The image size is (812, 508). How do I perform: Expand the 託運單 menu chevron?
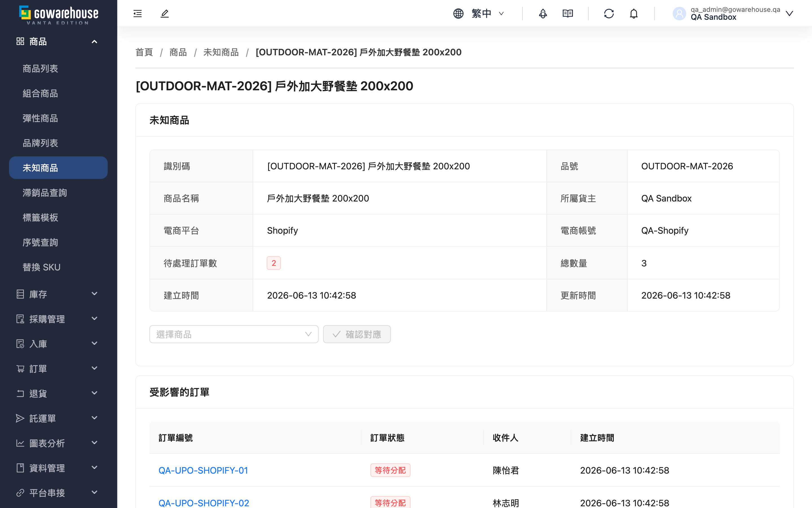click(x=95, y=418)
